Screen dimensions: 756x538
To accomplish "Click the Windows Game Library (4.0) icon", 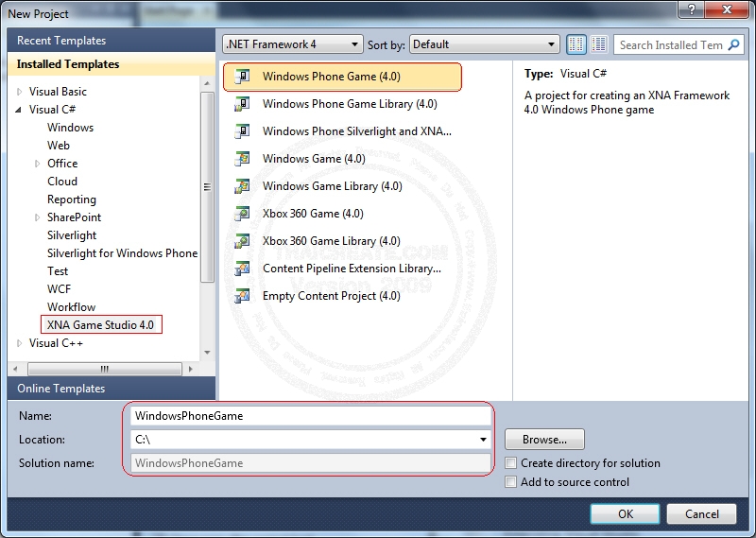I will pyautogui.click(x=242, y=186).
